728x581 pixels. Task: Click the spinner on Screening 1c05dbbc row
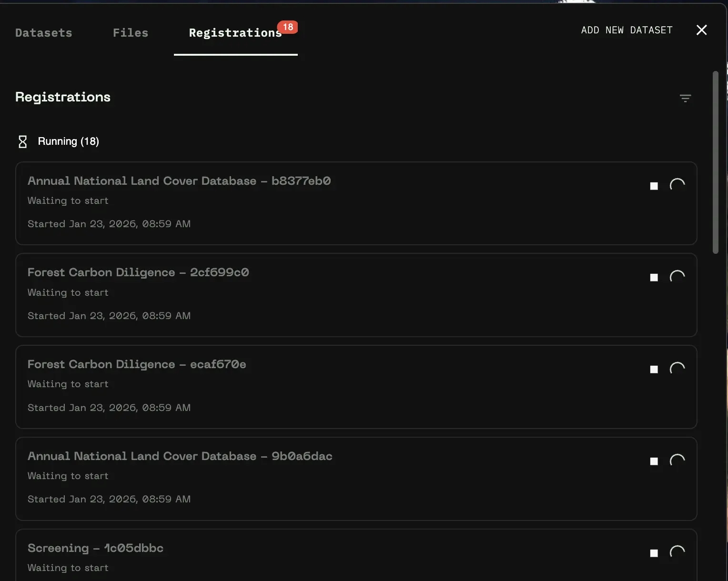(x=677, y=552)
